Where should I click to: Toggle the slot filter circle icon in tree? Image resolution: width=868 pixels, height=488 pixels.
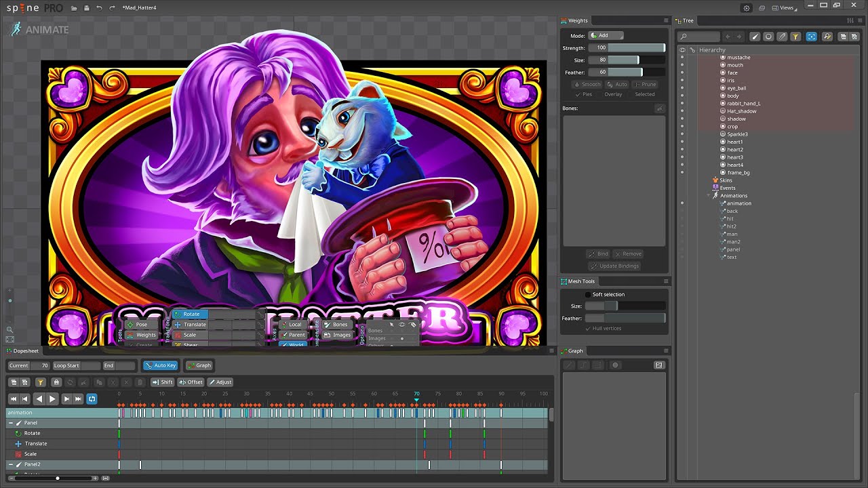click(x=768, y=37)
